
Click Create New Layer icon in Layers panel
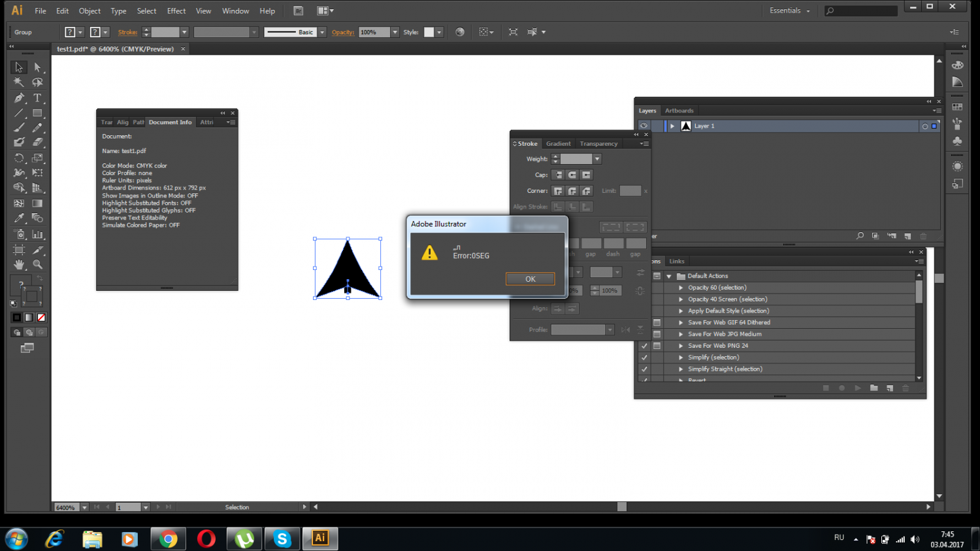(907, 236)
